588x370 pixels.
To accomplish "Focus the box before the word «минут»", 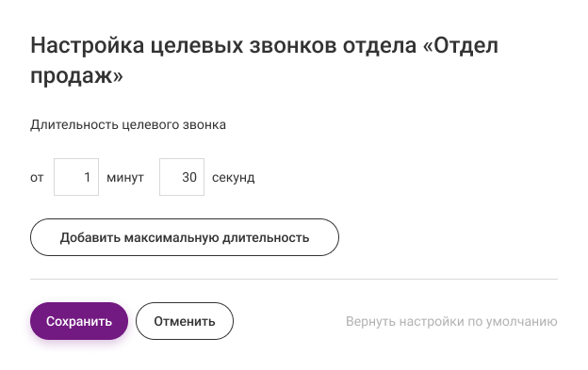I will [76, 177].
